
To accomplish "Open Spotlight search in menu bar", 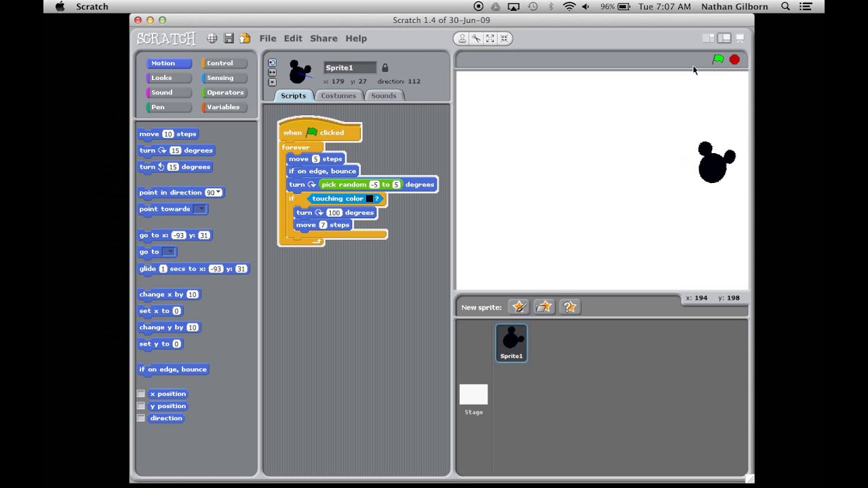I will click(786, 7).
